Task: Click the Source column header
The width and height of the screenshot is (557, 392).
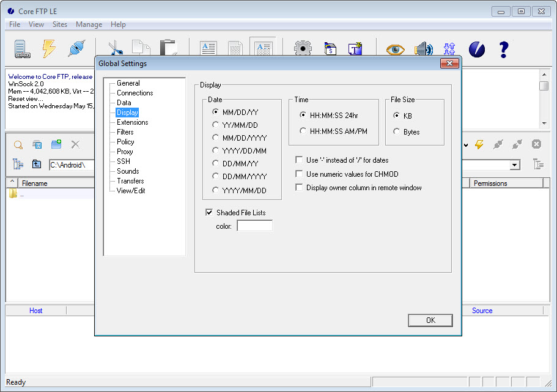Action: click(482, 311)
